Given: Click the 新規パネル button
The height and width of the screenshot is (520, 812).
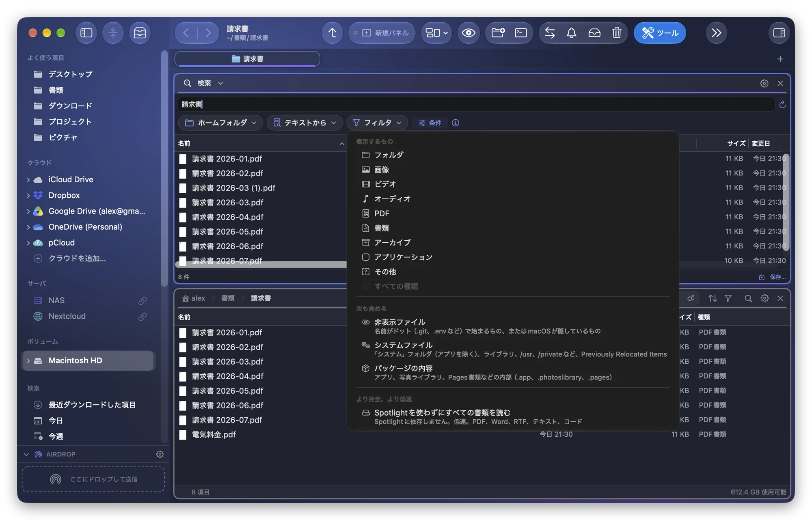Looking at the screenshot, I should point(382,33).
